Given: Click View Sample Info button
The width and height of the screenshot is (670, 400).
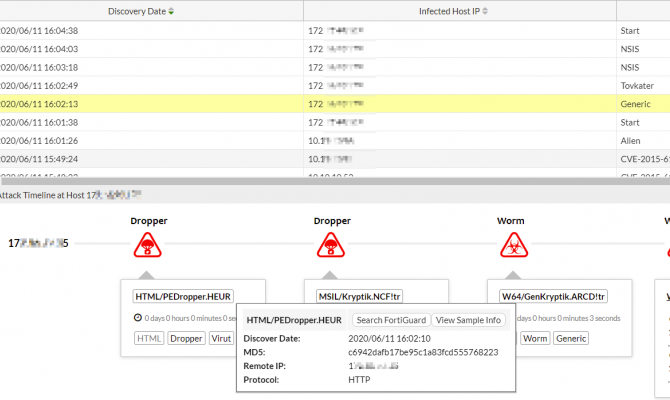Looking at the screenshot, I should pos(468,320).
